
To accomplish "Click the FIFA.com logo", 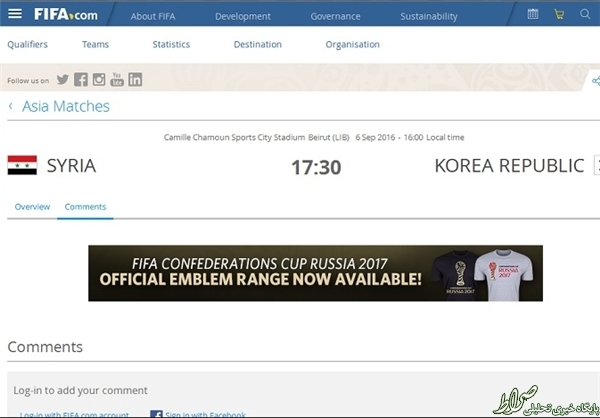I will [66, 15].
